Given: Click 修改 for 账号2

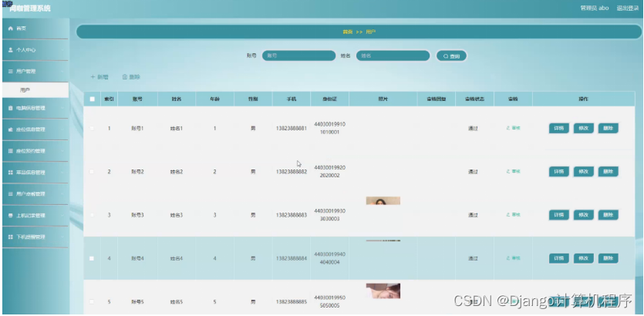Looking at the screenshot, I should 584,172.
